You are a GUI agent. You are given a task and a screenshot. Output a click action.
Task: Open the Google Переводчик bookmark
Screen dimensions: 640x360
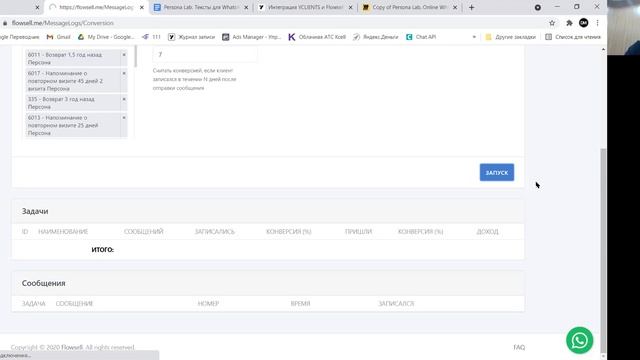point(20,37)
